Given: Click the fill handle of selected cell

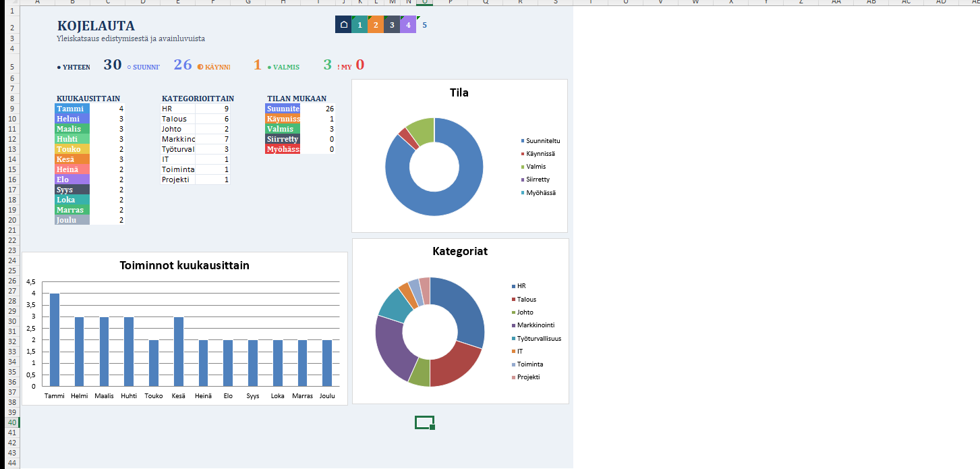Looking at the screenshot, I should pos(432,427).
